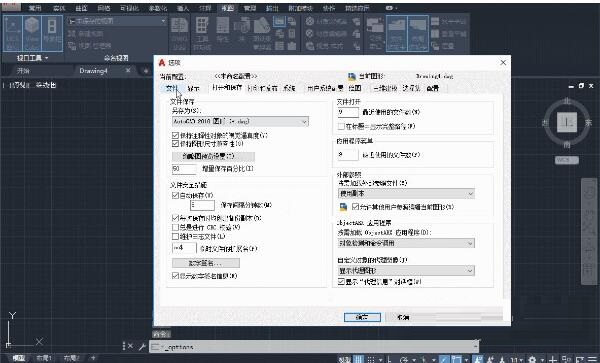Click the 保存间隔分钟数 input field
This screenshot has width=600, height=363.
click(x=202, y=205)
